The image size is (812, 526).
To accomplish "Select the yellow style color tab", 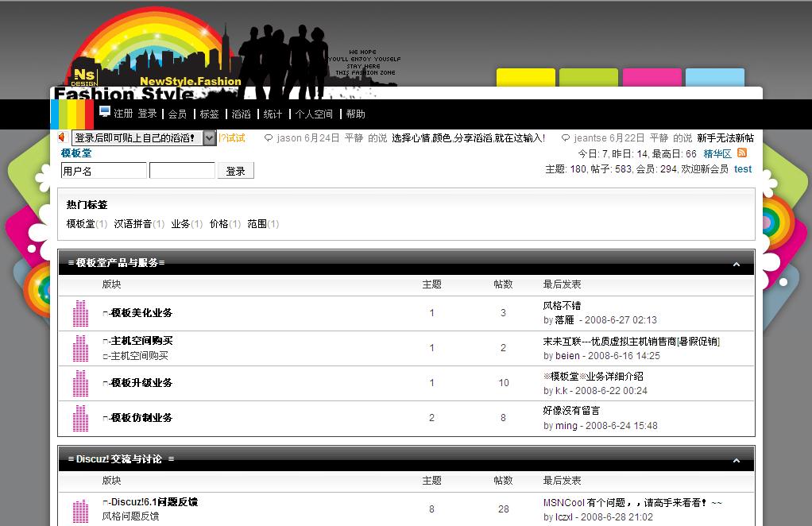I will click(x=526, y=77).
